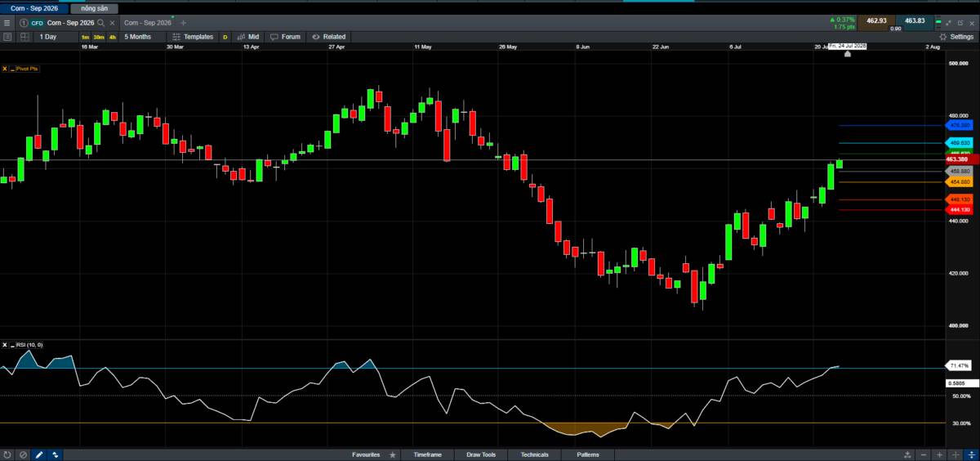Click the 0.90 spread value
Image resolution: width=980 pixels, height=461 pixels.
pyautogui.click(x=896, y=29)
